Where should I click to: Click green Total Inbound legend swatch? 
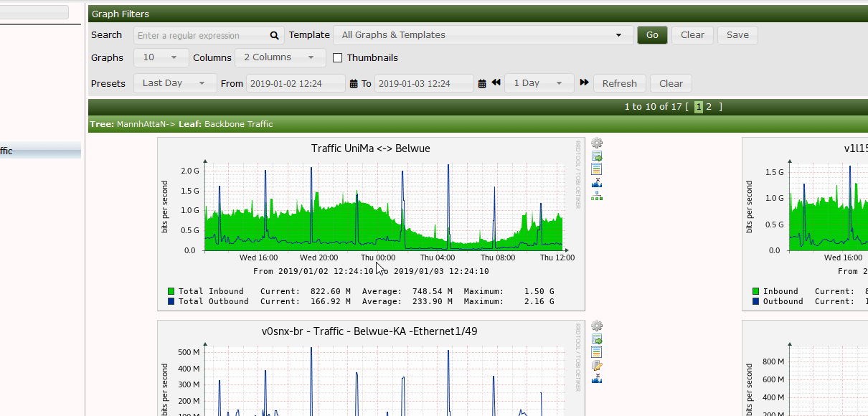click(x=171, y=291)
